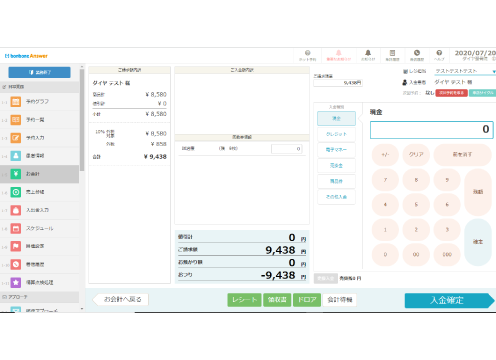Click the teal visit cycle button

tap(482, 93)
